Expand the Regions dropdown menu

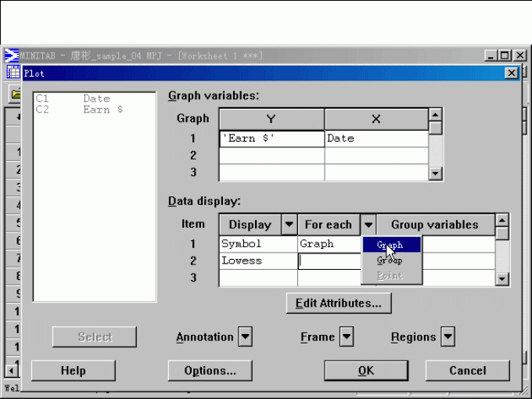point(448,337)
